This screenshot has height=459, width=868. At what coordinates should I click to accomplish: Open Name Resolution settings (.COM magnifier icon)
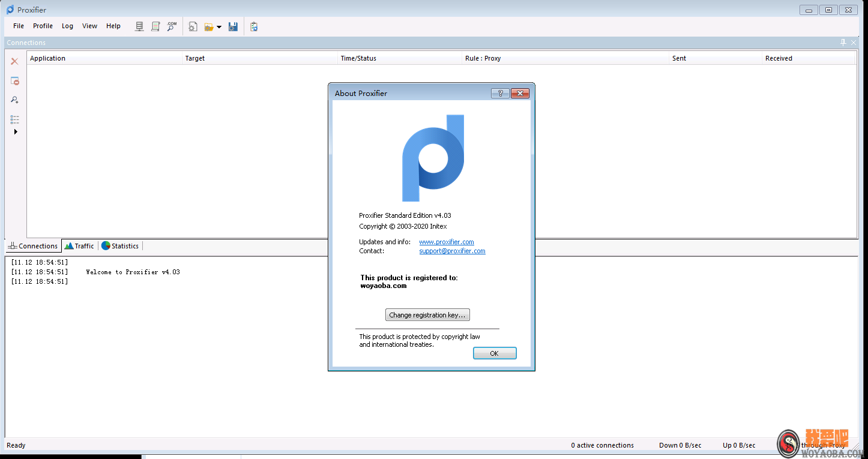[172, 26]
